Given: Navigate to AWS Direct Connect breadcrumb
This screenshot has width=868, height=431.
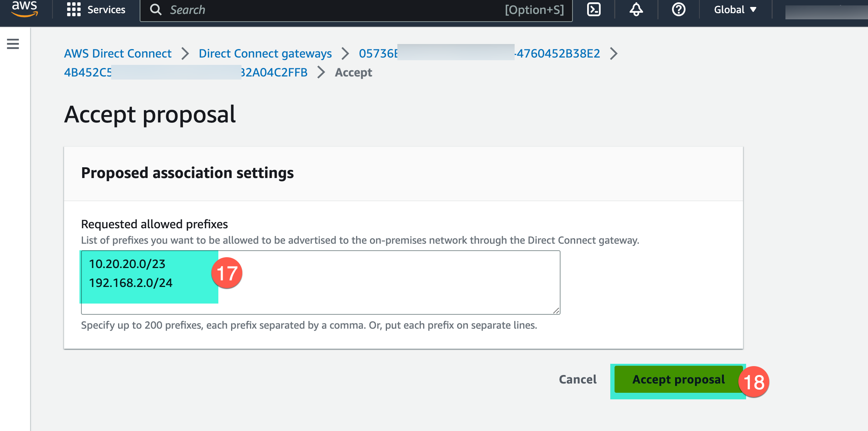Looking at the screenshot, I should (118, 53).
